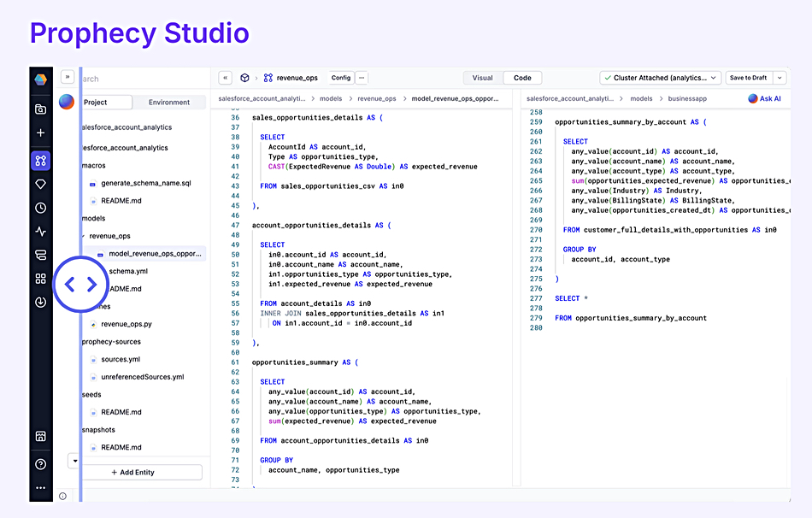Select the Project tab

(x=106, y=102)
